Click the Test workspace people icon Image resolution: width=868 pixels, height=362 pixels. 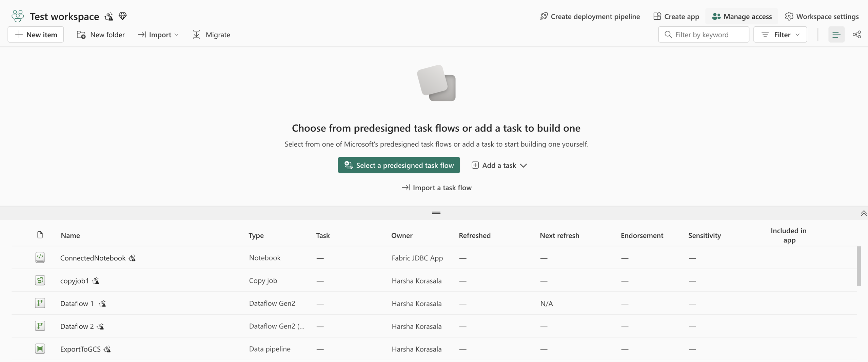[x=18, y=16]
